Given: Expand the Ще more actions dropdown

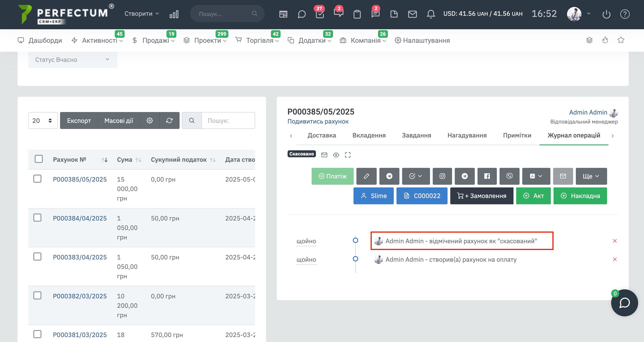Looking at the screenshot, I should [x=591, y=176].
